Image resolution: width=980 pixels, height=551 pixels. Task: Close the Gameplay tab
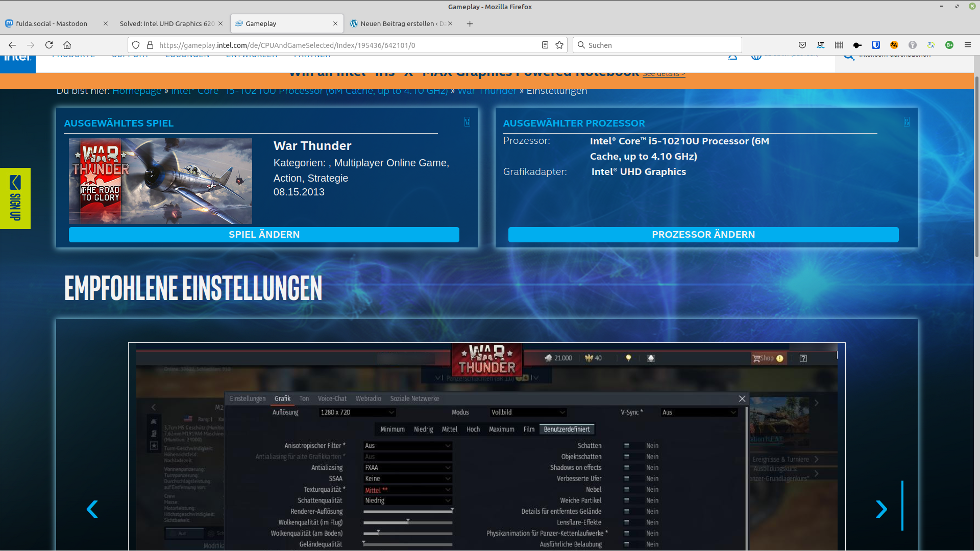click(335, 23)
